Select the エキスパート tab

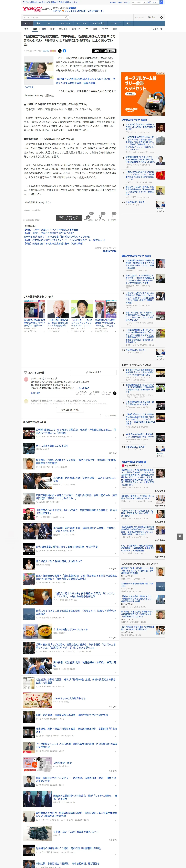click(x=64, y=24)
